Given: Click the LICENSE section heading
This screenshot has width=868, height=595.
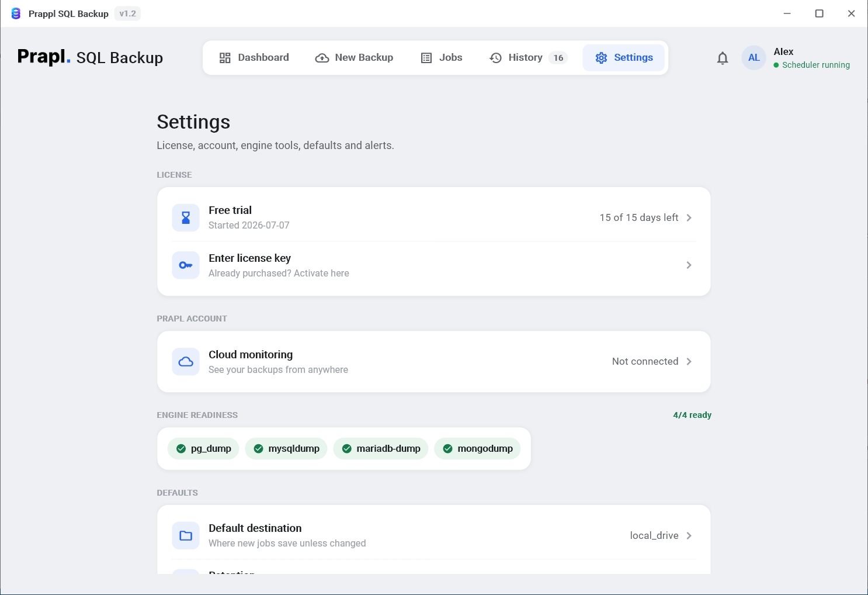Looking at the screenshot, I should (174, 175).
